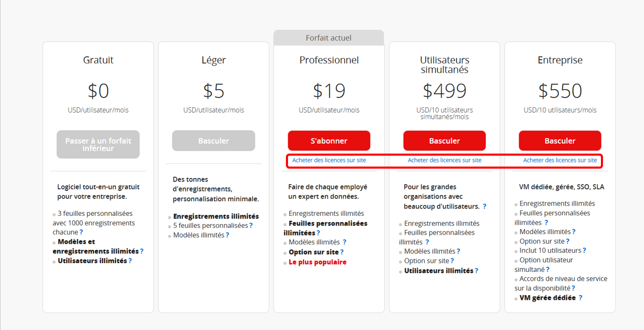Image resolution: width=644 pixels, height=330 pixels.
Task: Open help for Modèles illimités in Léger plan
Action: point(227,235)
